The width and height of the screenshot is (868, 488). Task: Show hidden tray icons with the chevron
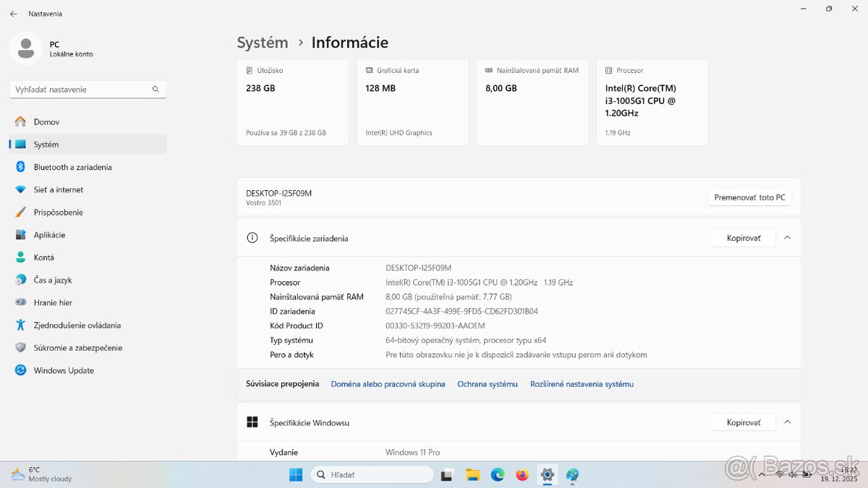(x=762, y=475)
